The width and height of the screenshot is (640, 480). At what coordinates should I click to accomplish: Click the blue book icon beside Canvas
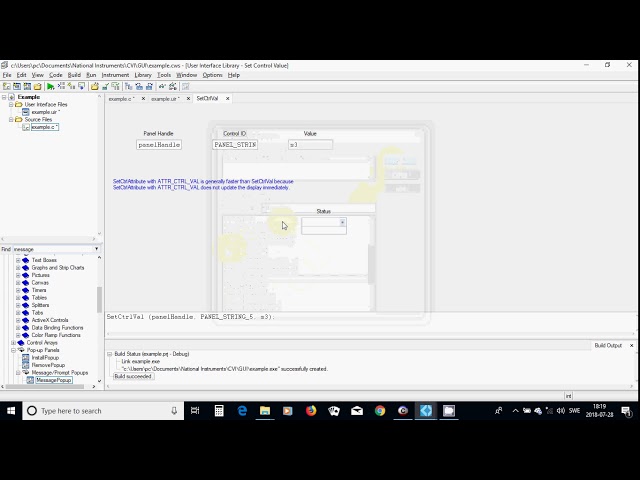click(x=26, y=283)
